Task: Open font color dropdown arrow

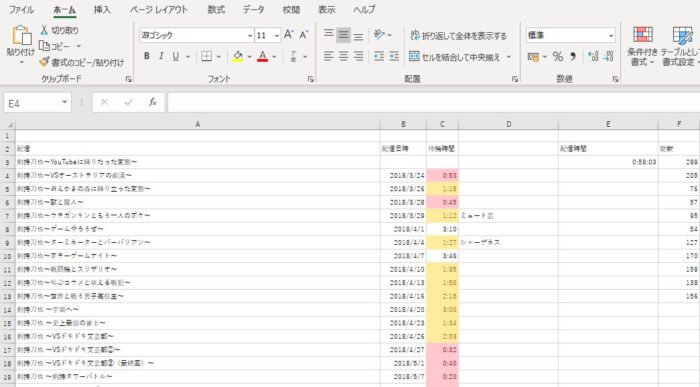Action: [274, 57]
